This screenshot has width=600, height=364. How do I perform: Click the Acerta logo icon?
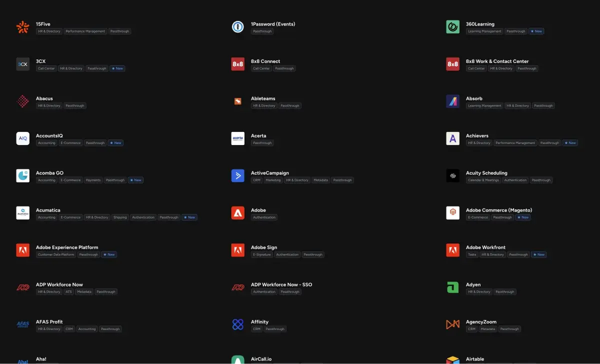click(x=238, y=138)
